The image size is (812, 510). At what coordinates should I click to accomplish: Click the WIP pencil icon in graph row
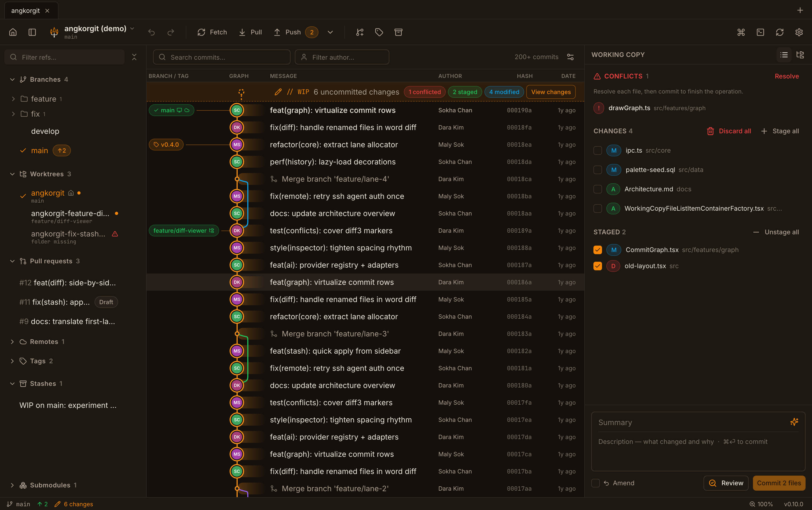coord(278,92)
